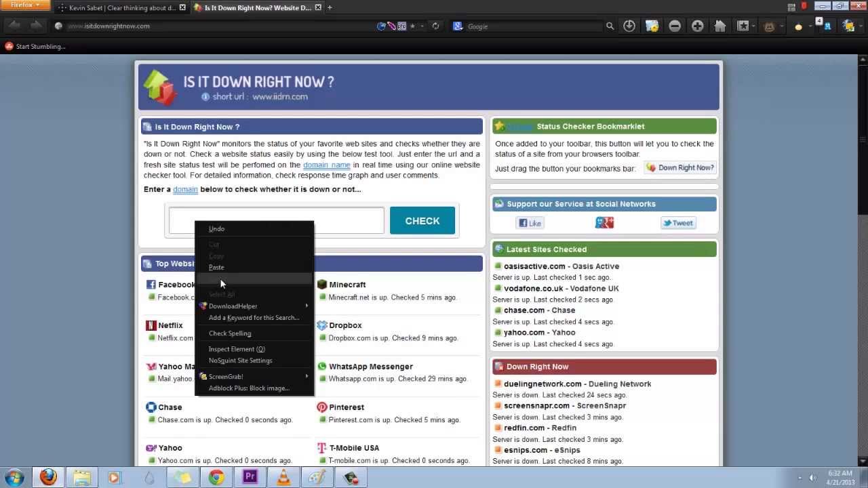Click the Start Stumbling button
868x488 pixels.
coord(35,46)
